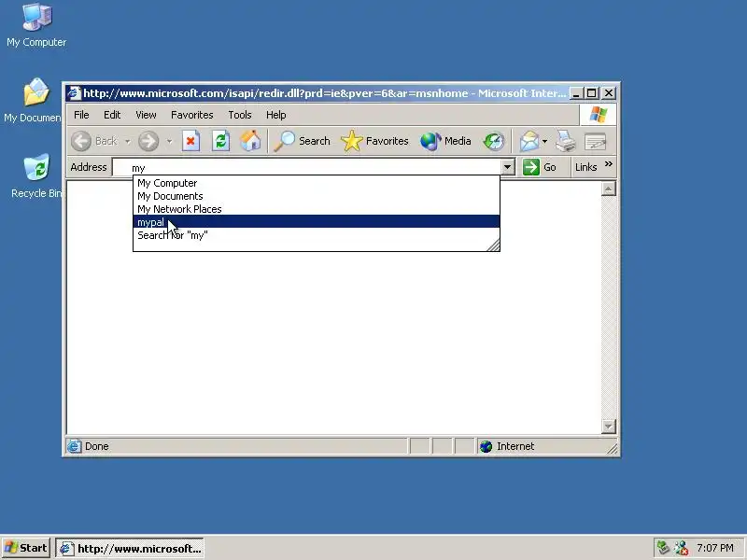The height and width of the screenshot is (560, 747).
Task: Click the 7:07 PM taskbar clock
Action: [714, 548]
